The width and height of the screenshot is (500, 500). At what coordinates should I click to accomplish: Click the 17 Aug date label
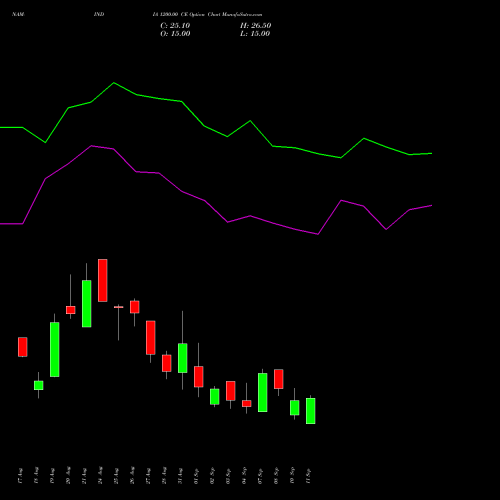(21, 476)
